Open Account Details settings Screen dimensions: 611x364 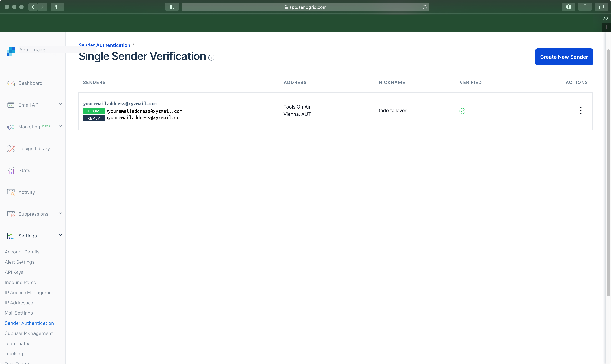[x=22, y=252]
